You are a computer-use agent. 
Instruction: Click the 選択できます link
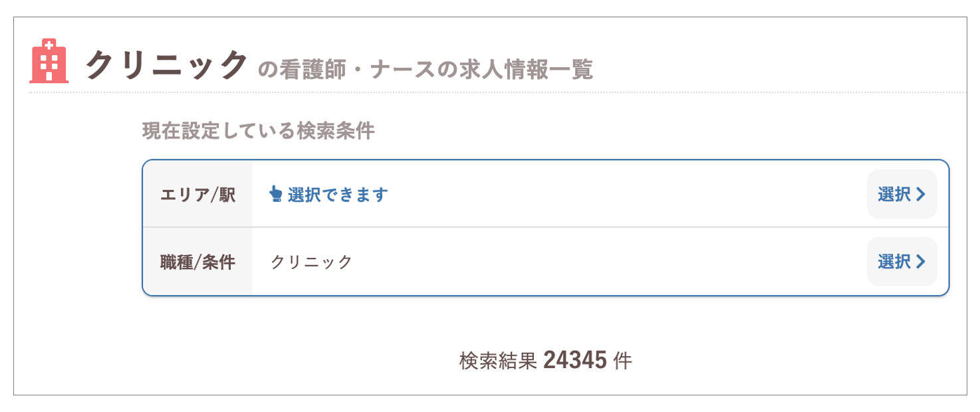coord(329,195)
